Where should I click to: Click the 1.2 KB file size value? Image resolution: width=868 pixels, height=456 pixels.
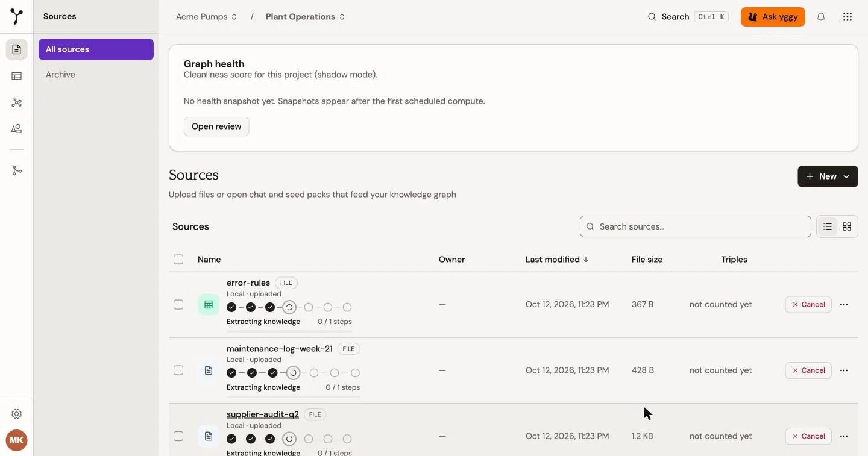(643, 436)
